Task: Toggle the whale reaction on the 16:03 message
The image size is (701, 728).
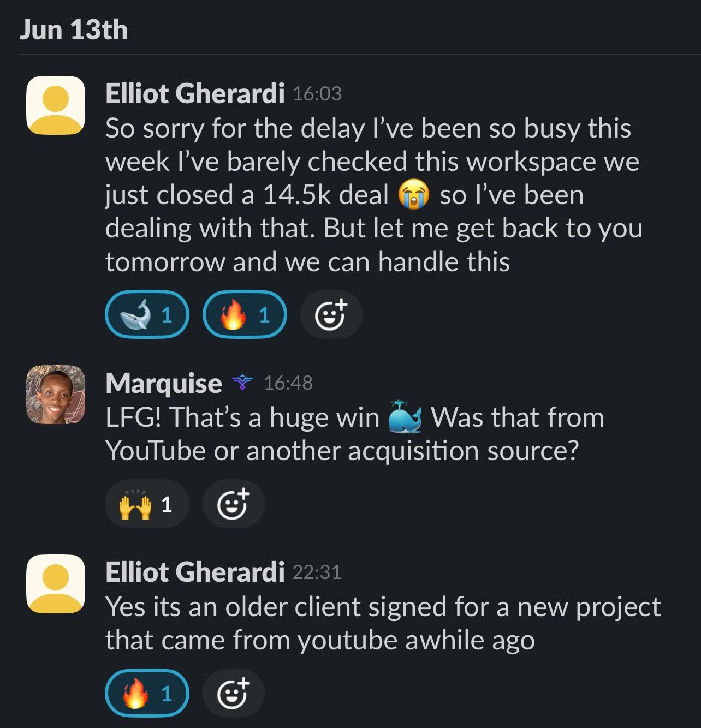Action: click(x=147, y=314)
